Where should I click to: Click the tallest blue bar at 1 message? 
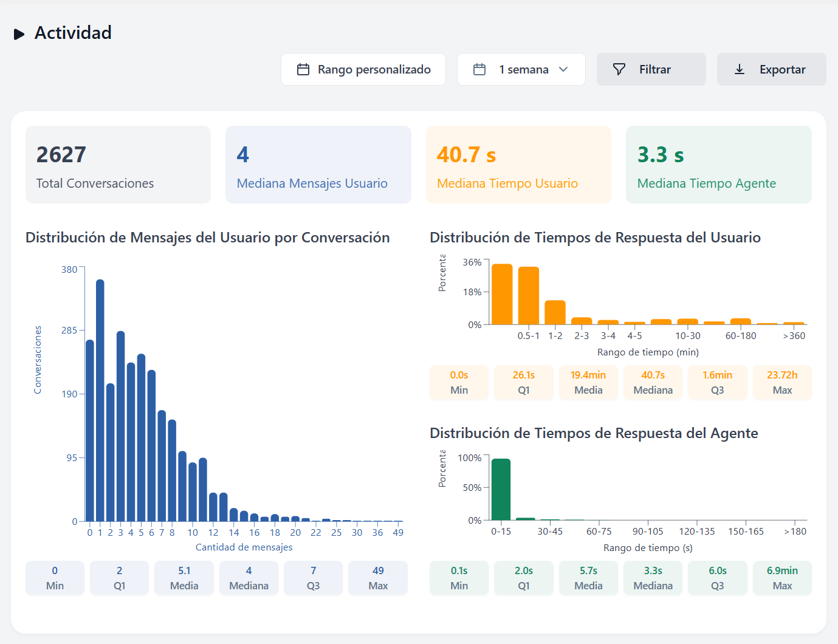click(x=100, y=400)
